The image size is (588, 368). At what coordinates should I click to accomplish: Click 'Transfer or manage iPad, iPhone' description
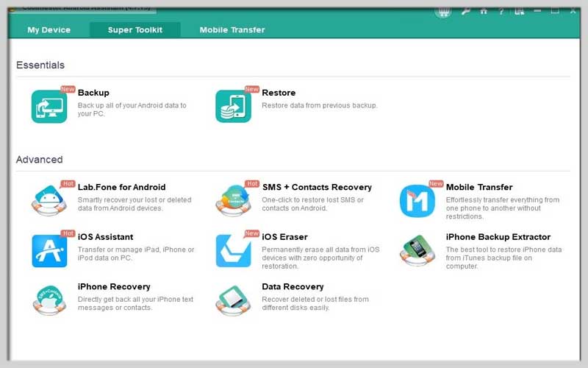[136, 253]
